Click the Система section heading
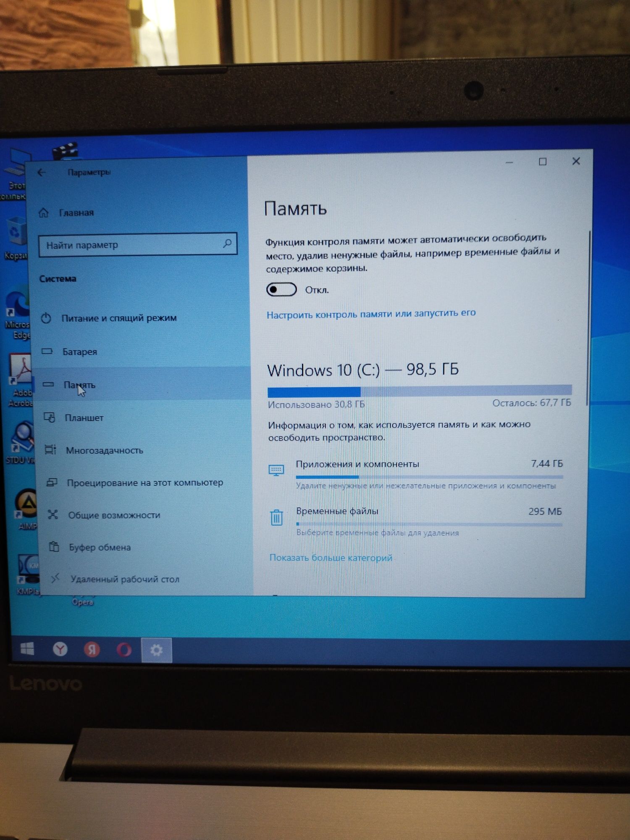 [x=58, y=279]
